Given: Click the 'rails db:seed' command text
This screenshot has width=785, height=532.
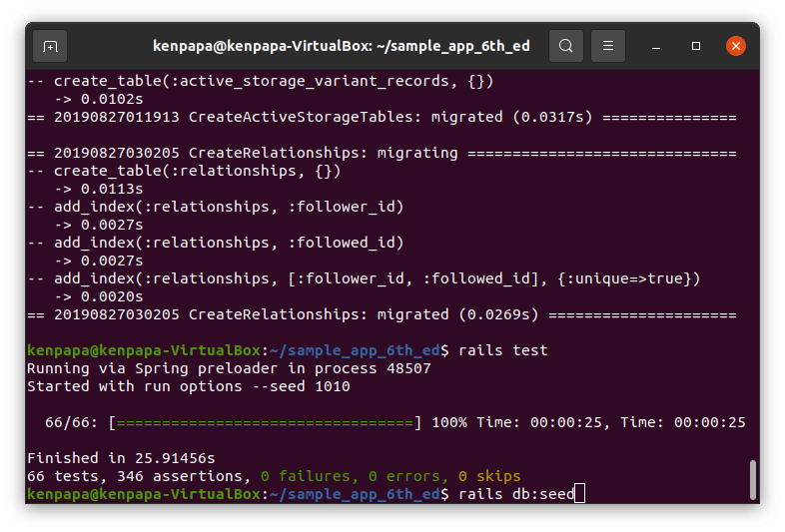Looking at the screenshot, I should 516,494.
